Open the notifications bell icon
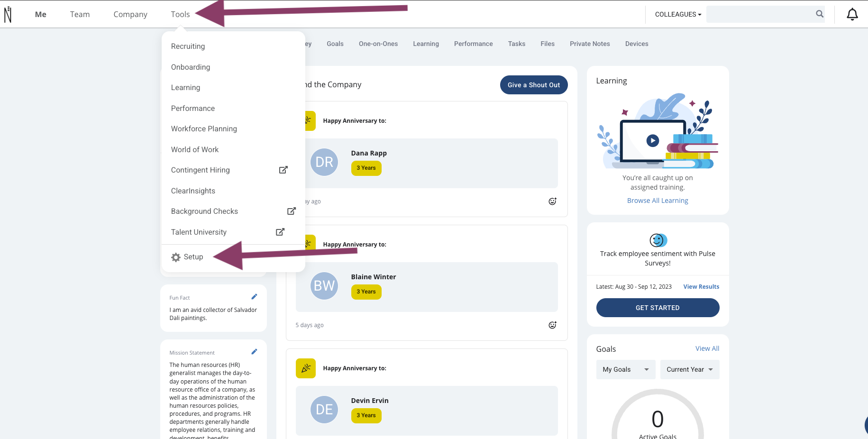The image size is (868, 439). 852,14
